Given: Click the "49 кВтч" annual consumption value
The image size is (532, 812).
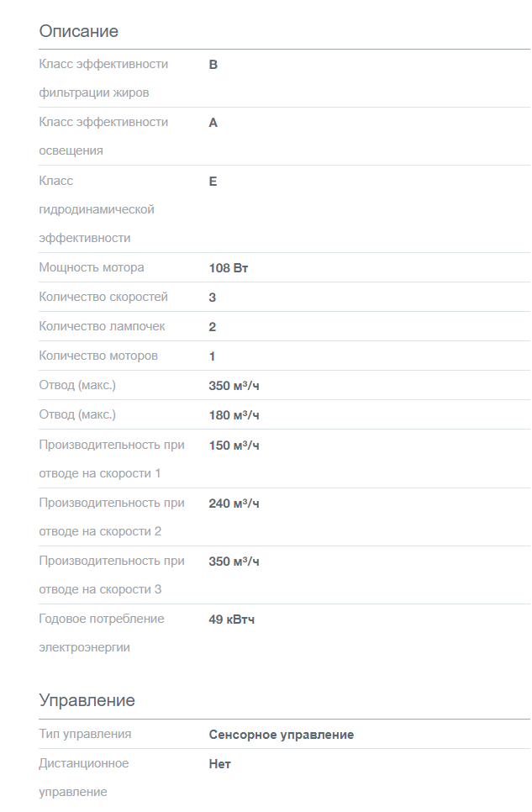Looking at the screenshot, I should coord(231,620).
